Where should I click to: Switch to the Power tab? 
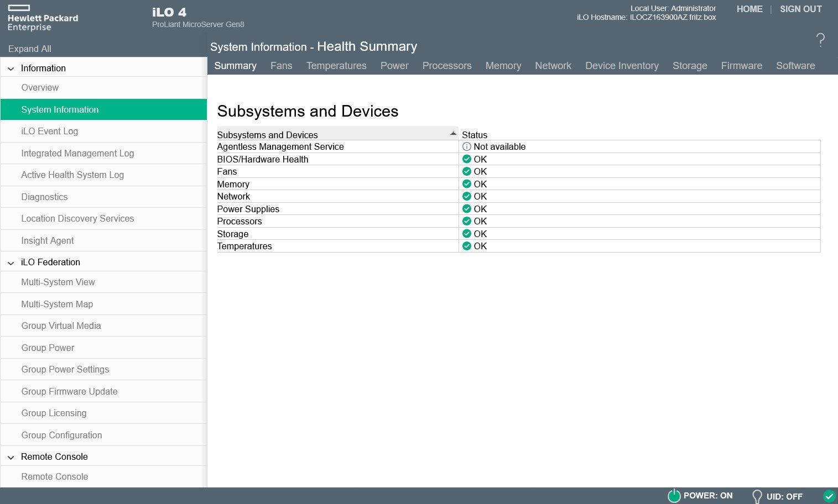tap(394, 66)
